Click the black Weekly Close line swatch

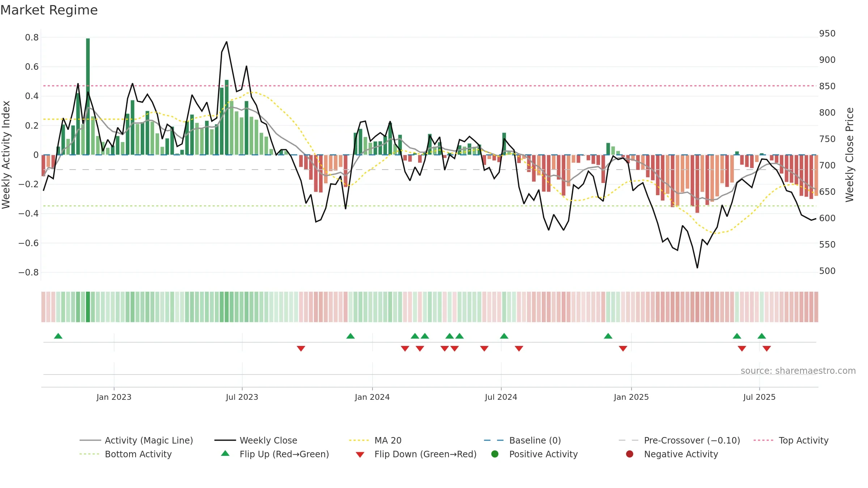225,440
